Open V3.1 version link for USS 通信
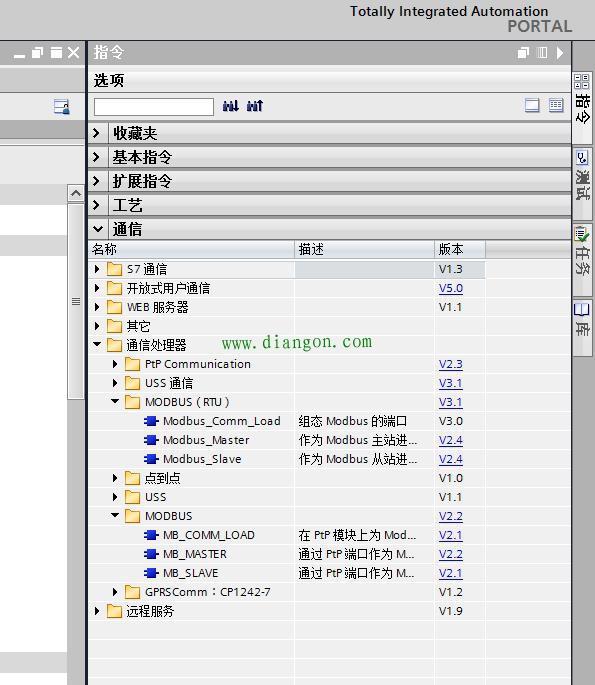Screen dimensions: 595x685 (451, 383)
